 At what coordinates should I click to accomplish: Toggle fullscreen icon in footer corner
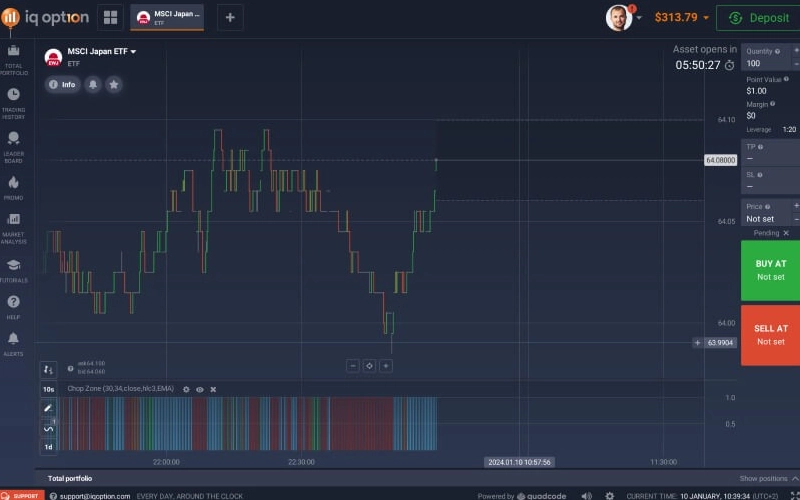(794, 495)
